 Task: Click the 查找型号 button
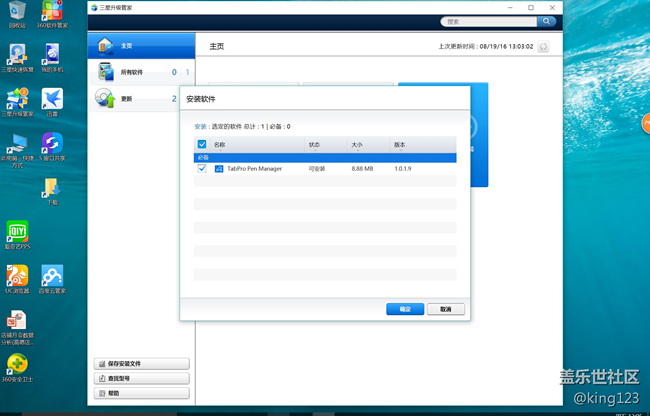click(x=141, y=379)
